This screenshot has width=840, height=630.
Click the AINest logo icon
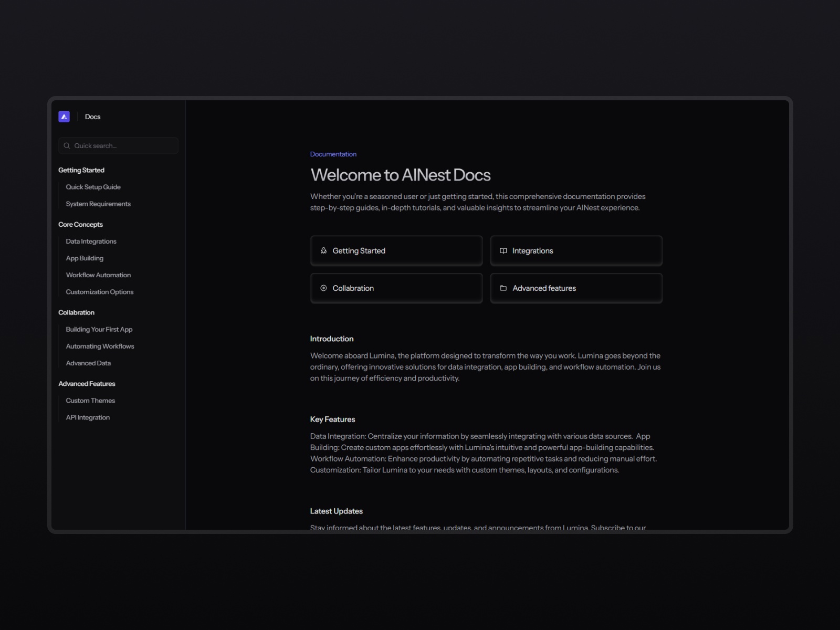[64, 116]
